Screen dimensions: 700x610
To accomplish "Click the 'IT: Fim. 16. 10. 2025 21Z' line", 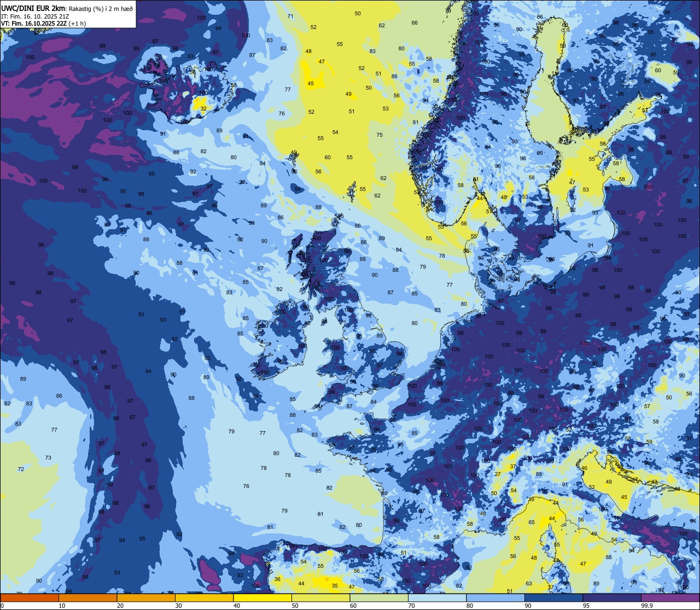I will tap(35, 16).
